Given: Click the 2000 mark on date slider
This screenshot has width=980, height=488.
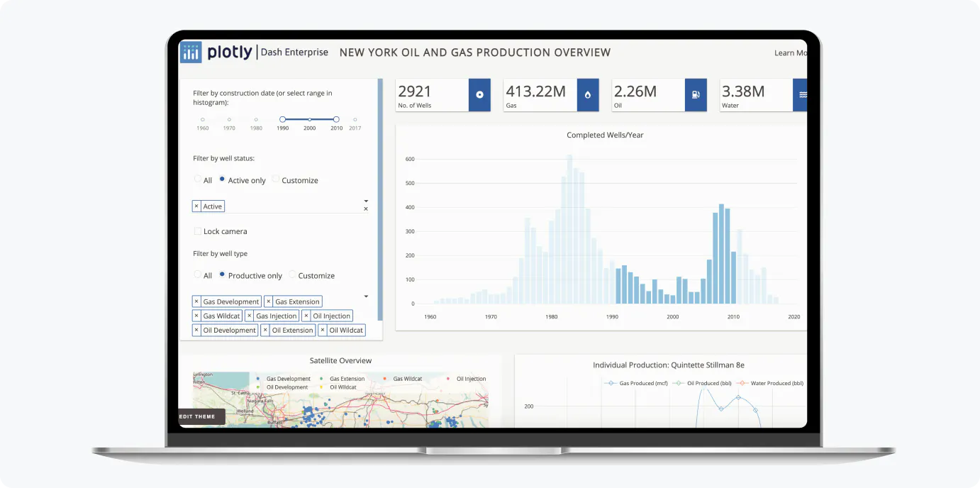Looking at the screenshot, I should [x=310, y=120].
